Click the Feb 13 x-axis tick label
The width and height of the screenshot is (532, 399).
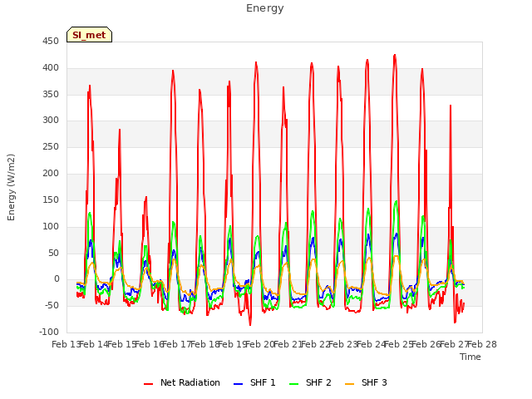(x=66, y=344)
